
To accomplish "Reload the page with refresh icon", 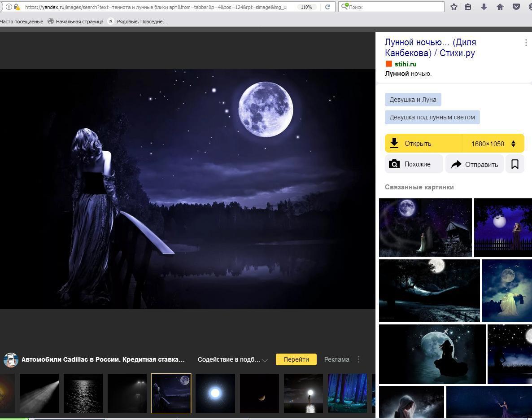I will click(327, 7).
